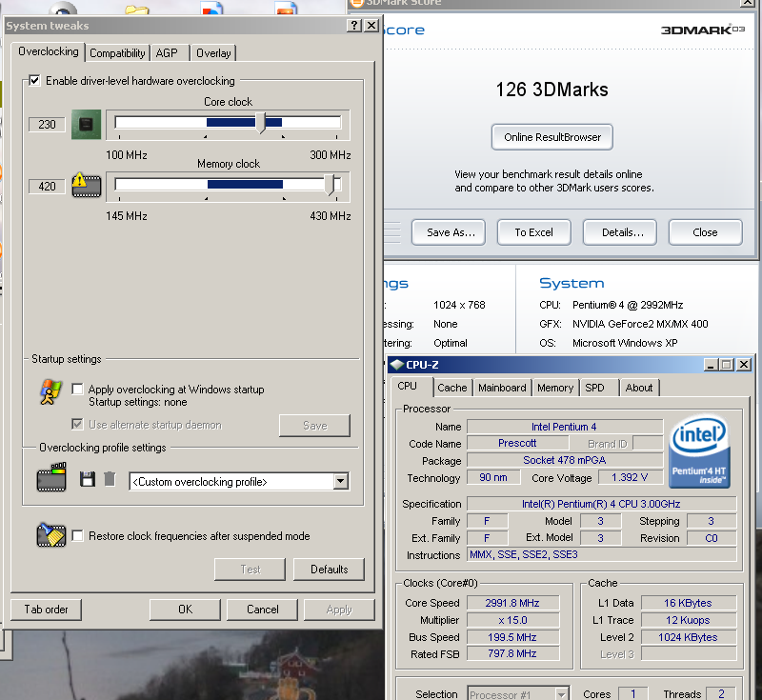The height and width of the screenshot is (700, 762).
Task: Click Close in 3DMark score window
Action: [x=706, y=232]
